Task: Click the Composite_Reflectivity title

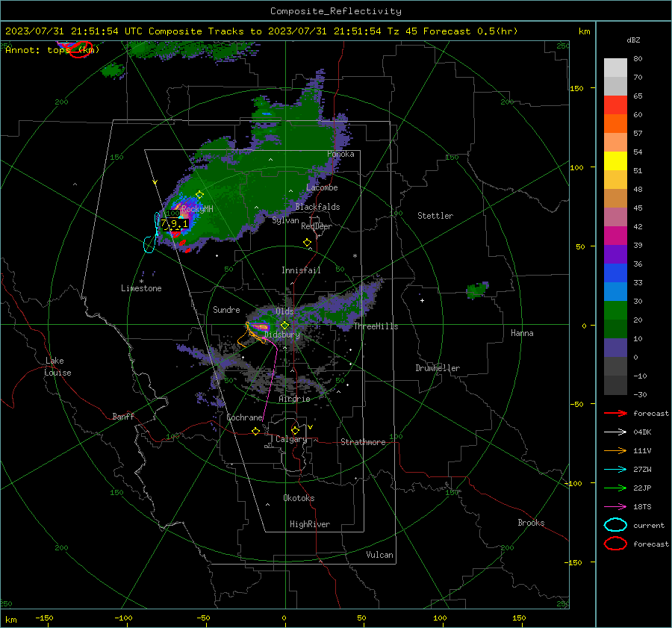Action: (336, 11)
